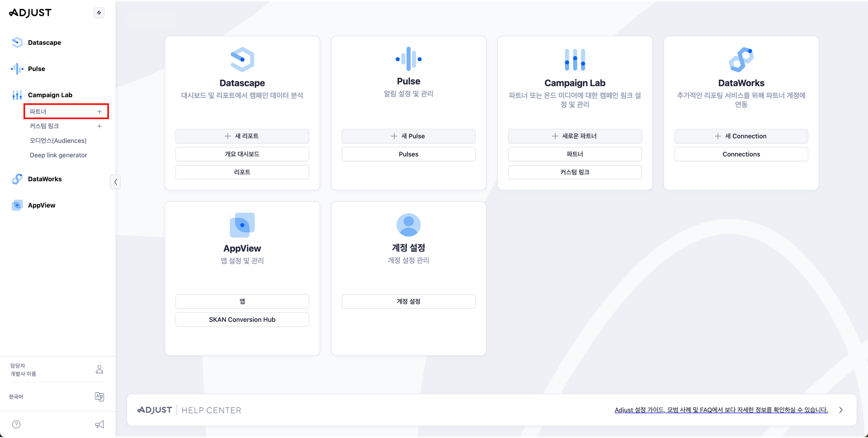Click the DataWorks sidebar icon
Image resolution: width=868 pixels, height=438 pixels.
(17, 179)
